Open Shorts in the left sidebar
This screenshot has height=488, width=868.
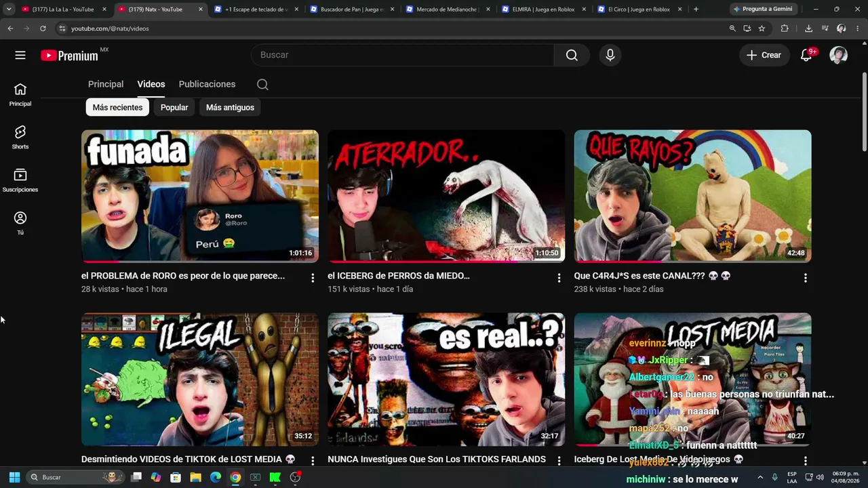tap(20, 138)
